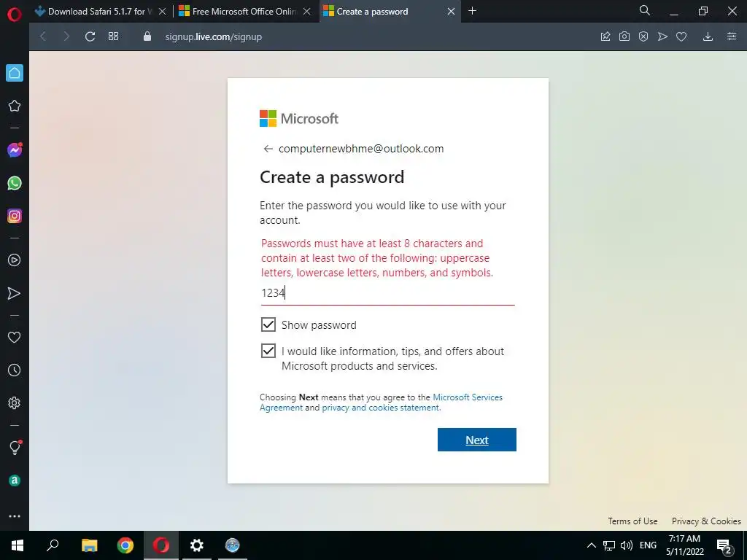
Task: Open a new tab with plus
Action: tap(472, 11)
